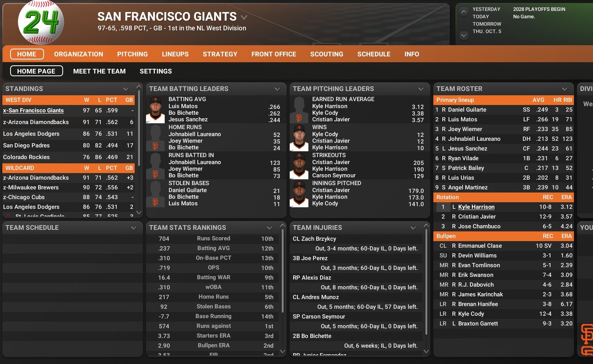Click the 24 baseball logo icon

(x=41, y=22)
